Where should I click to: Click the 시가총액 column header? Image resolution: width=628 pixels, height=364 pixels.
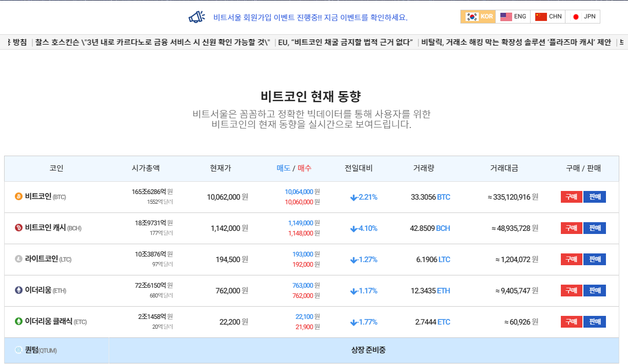click(146, 168)
